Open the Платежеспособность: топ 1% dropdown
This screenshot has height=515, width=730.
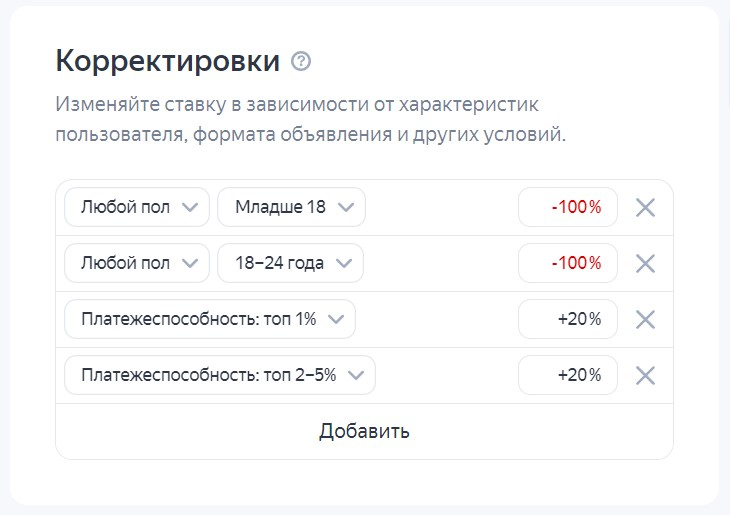pos(209,320)
